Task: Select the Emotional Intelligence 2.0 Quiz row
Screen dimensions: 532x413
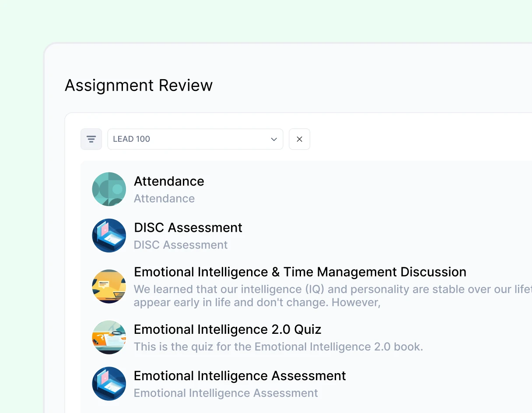Action: tap(227, 329)
